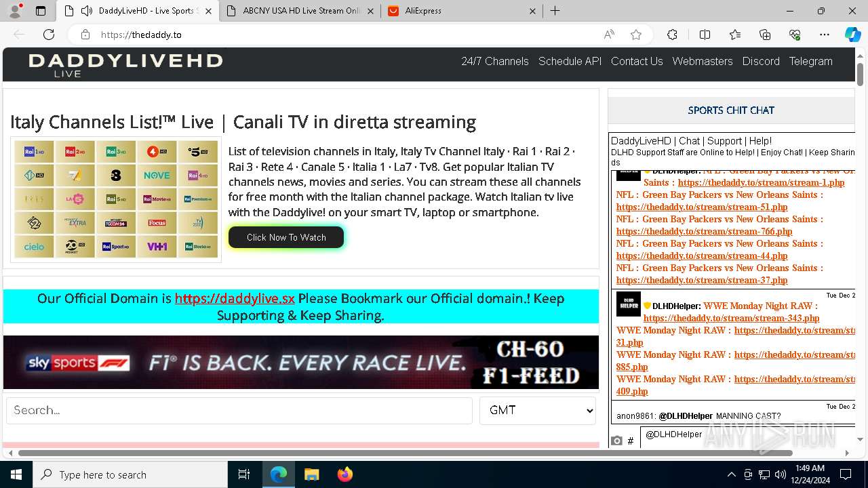Go back to the previous page

(19, 35)
